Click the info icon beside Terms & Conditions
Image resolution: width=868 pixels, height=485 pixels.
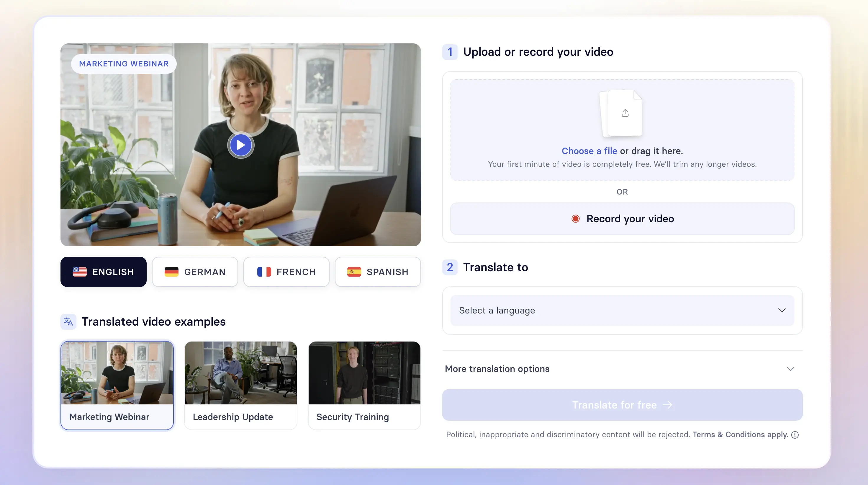795,435
